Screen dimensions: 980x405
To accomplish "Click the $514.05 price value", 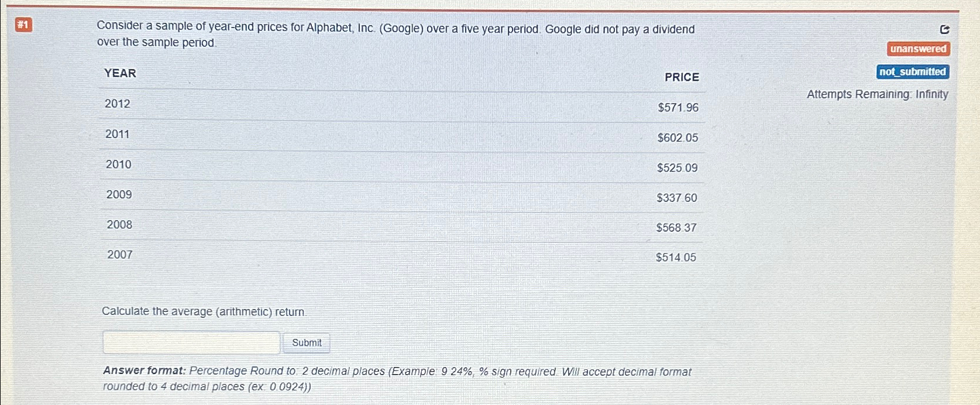I will [x=676, y=258].
